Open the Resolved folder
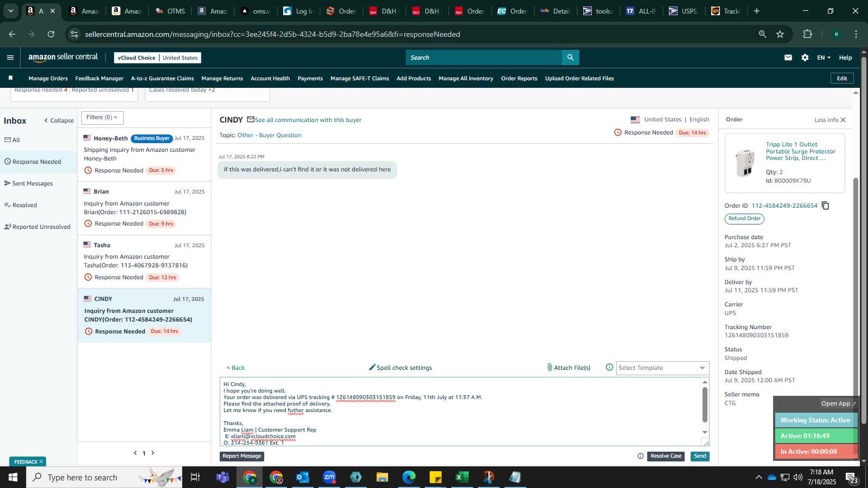The height and width of the screenshot is (488, 868). tap(39, 205)
